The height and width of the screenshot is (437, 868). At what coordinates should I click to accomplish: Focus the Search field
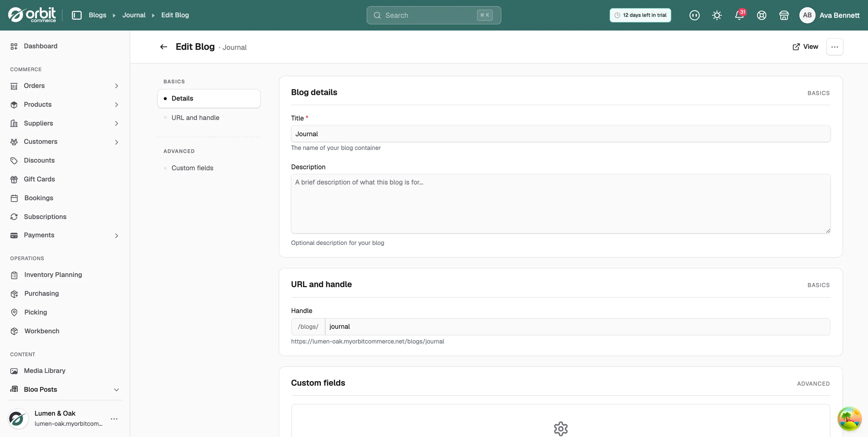[x=434, y=15]
